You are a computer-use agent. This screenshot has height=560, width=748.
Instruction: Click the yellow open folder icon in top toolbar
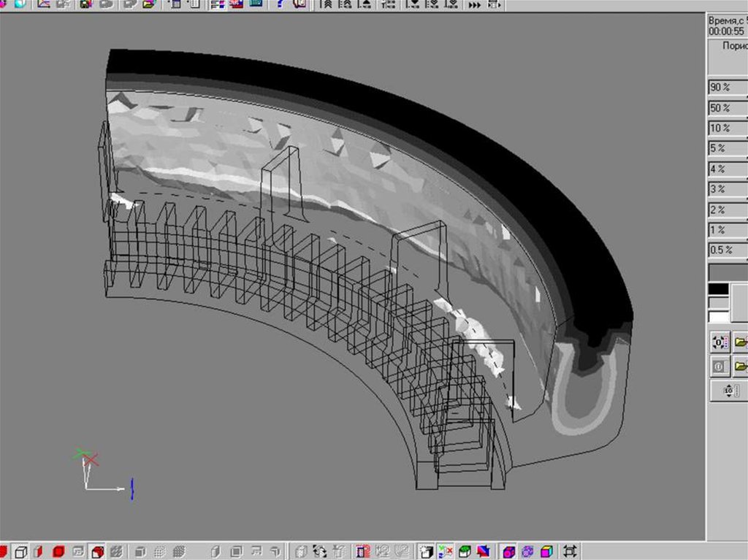point(149,4)
